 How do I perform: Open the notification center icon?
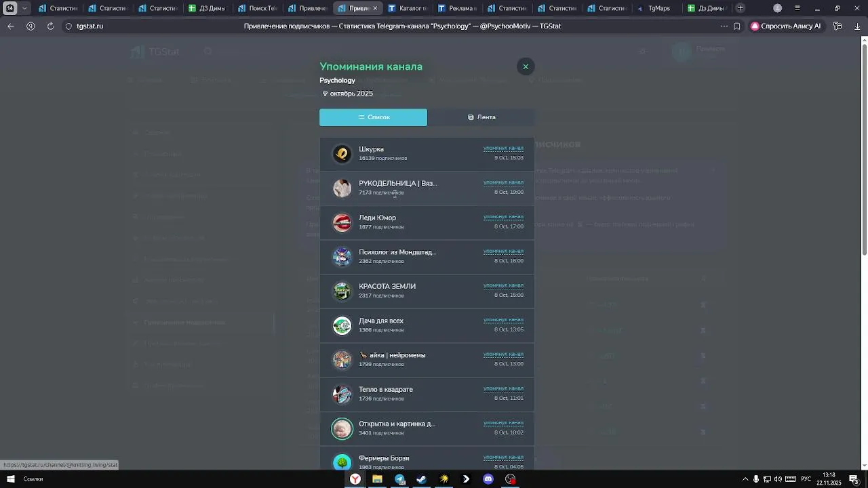pyautogui.click(x=854, y=479)
